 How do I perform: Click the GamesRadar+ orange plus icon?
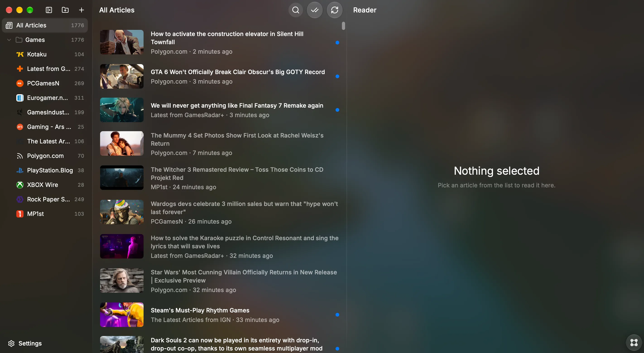20,69
